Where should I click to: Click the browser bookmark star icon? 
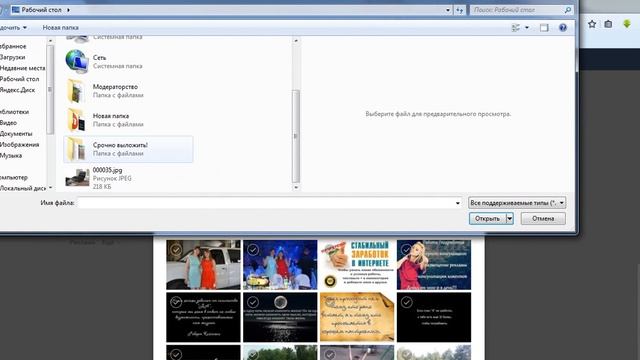coord(592,24)
